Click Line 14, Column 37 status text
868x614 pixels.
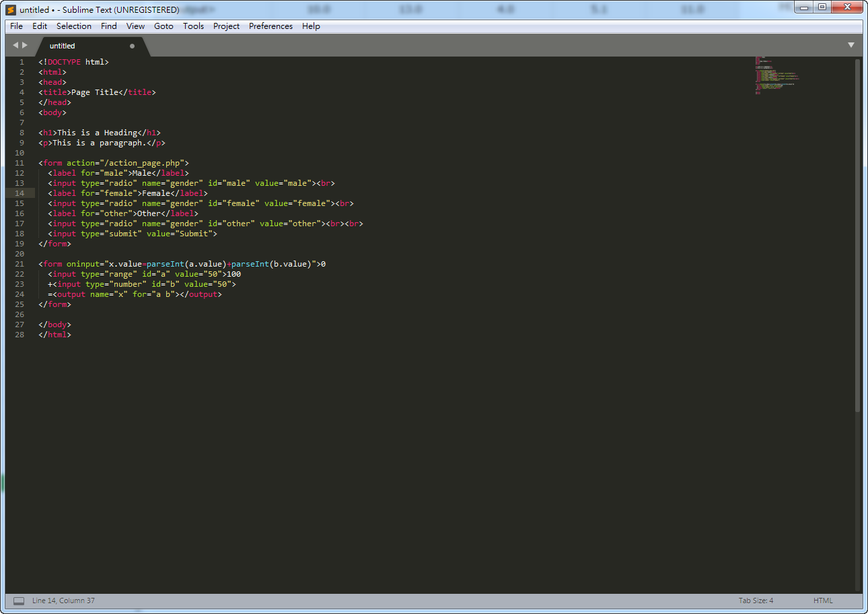tap(63, 601)
